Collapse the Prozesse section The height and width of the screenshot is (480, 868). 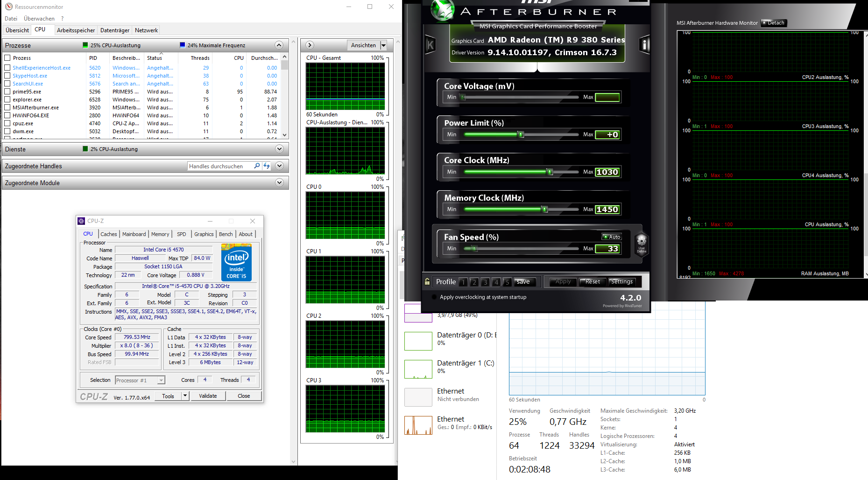point(279,45)
